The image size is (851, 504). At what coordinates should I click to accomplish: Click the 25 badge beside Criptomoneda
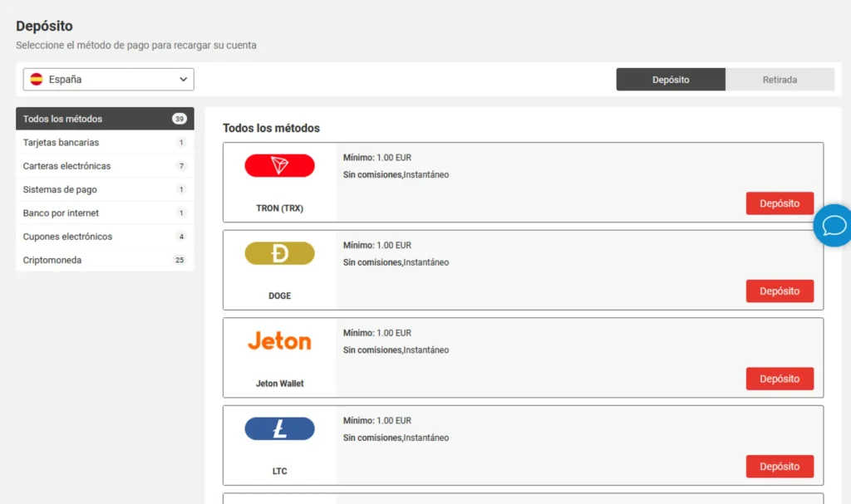click(180, 260)
